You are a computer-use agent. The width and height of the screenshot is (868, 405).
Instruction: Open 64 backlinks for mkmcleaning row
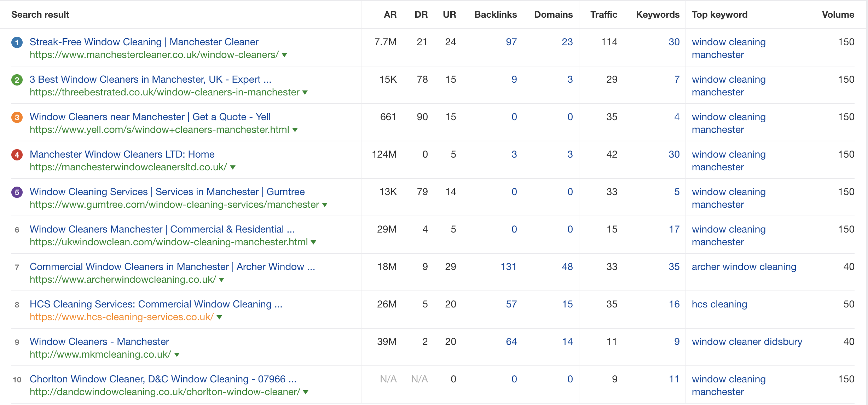coord(511,341)
